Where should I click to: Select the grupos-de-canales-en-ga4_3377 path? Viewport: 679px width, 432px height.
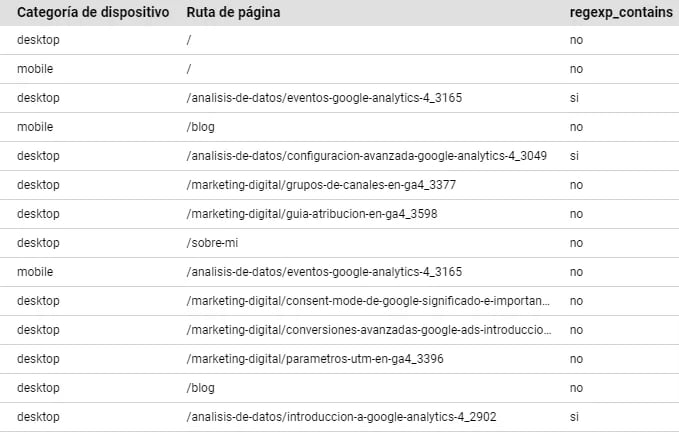321,185
